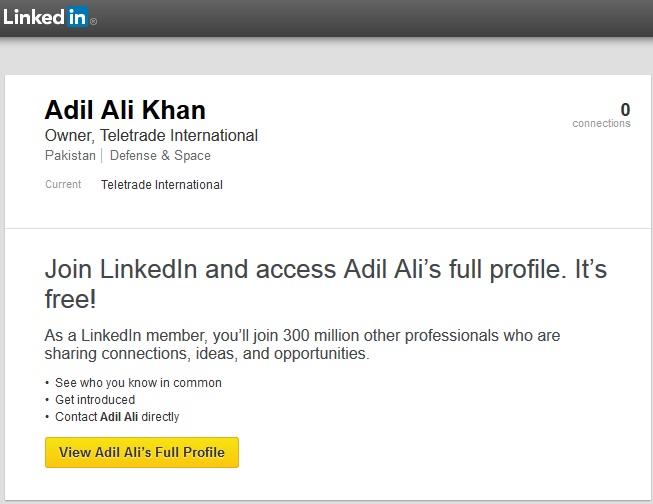The height and width of the screenshot is (504, 653).
Task: Click the Pakistan location text
Action: click(70, 156)
